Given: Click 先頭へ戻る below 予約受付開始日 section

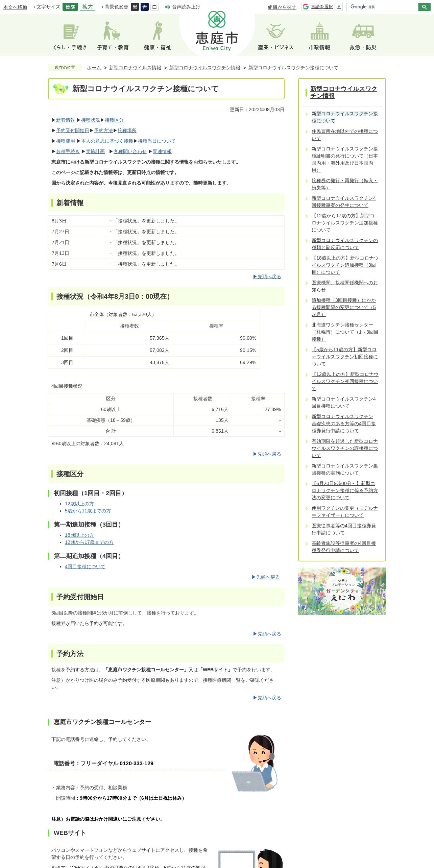Looking at the screenshot, I should (267, 634).
